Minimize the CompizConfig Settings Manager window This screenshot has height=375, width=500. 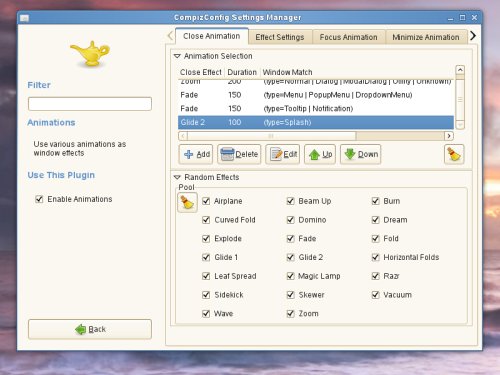[x=450, y=18]
